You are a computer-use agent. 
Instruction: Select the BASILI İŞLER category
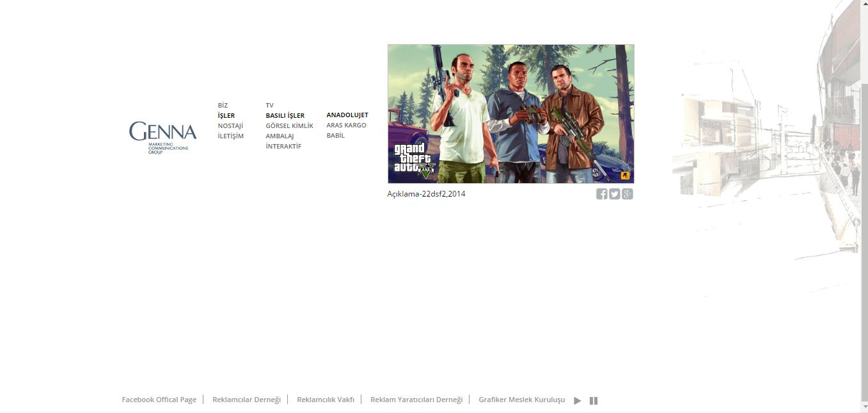pos(285,116)
